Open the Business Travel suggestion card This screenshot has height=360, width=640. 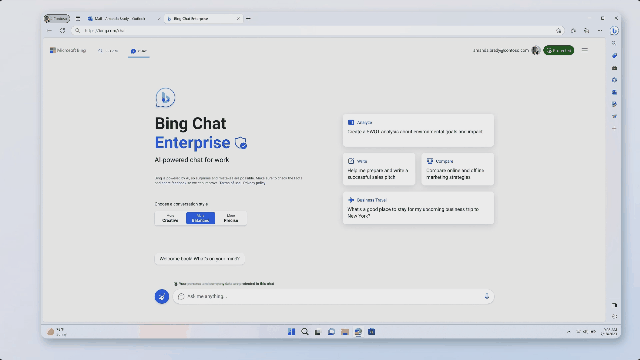418,208
